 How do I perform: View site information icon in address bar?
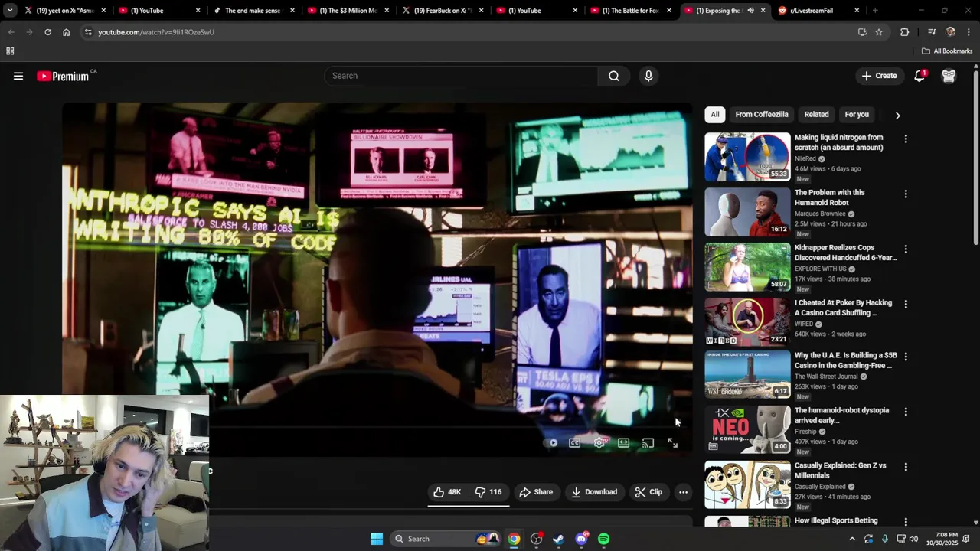click(x=88, y=32)
